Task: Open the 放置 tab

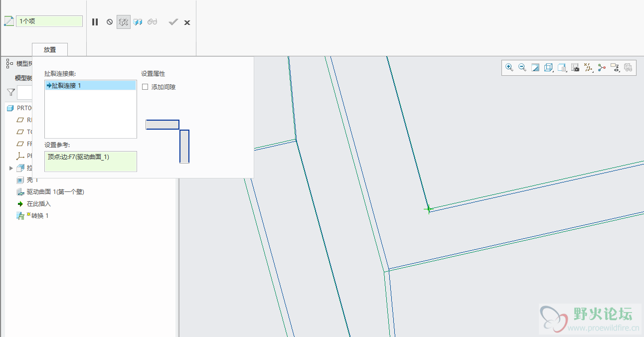Action: [50, 50]
